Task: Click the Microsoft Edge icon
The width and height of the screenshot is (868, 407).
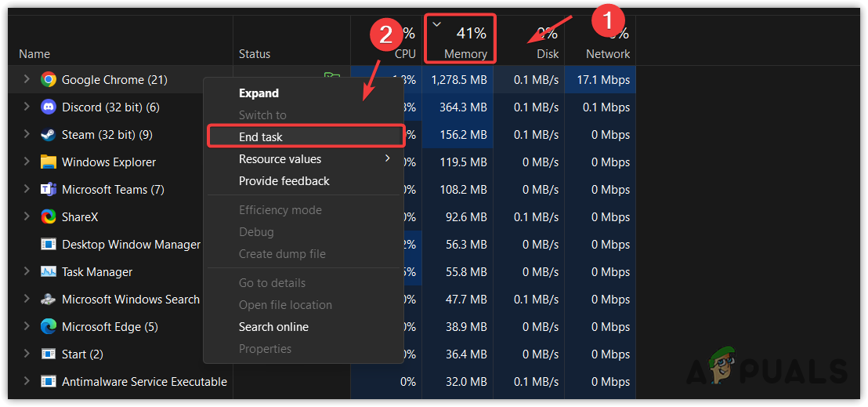Action: click(49, 327)
